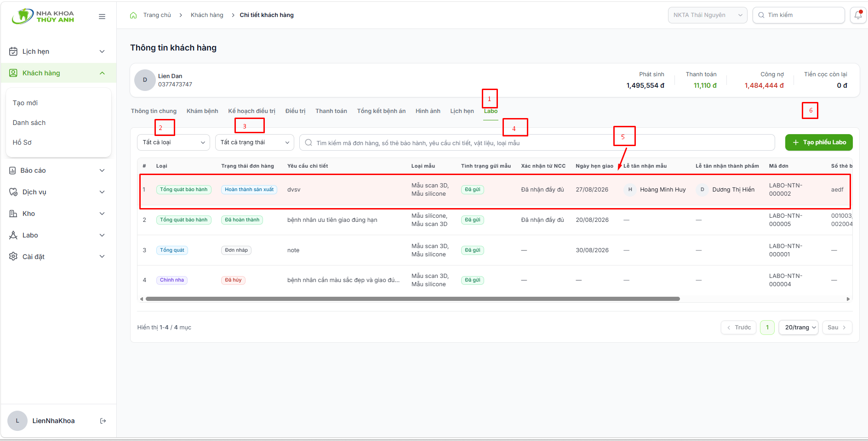Expand the Báo cáo sidebar section
868x441 pixels.
point(102,170)
